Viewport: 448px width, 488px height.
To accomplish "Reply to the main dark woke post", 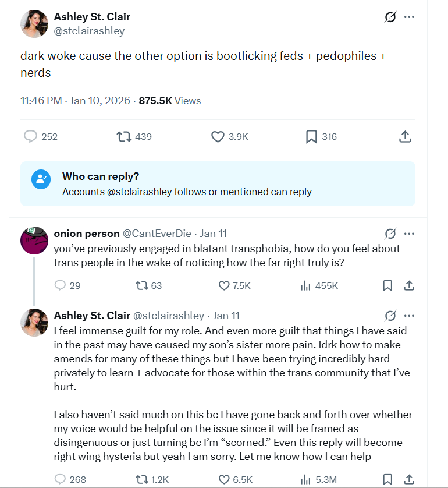I will pos(31,136).
